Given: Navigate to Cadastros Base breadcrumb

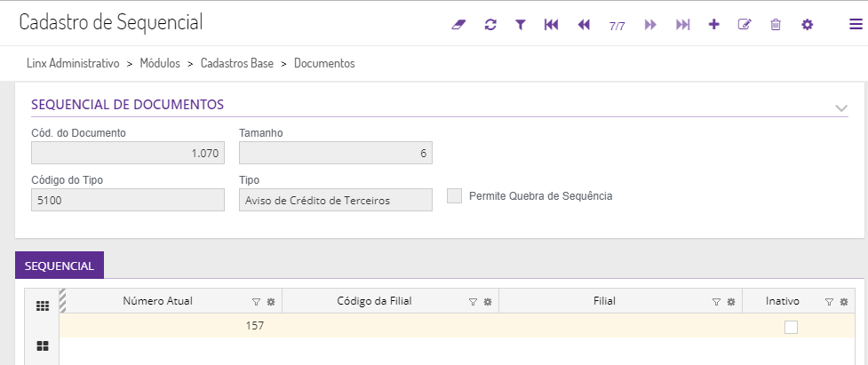Looking at the screenshot, I should (x=235, y=64).
